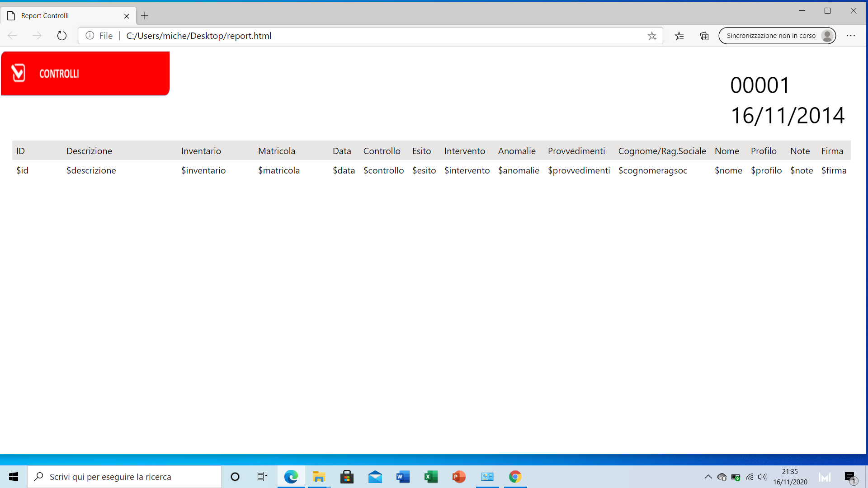Click the red Controlli logo banner
Viewport: 868px width, 488px height.
(x=85, y=73)
